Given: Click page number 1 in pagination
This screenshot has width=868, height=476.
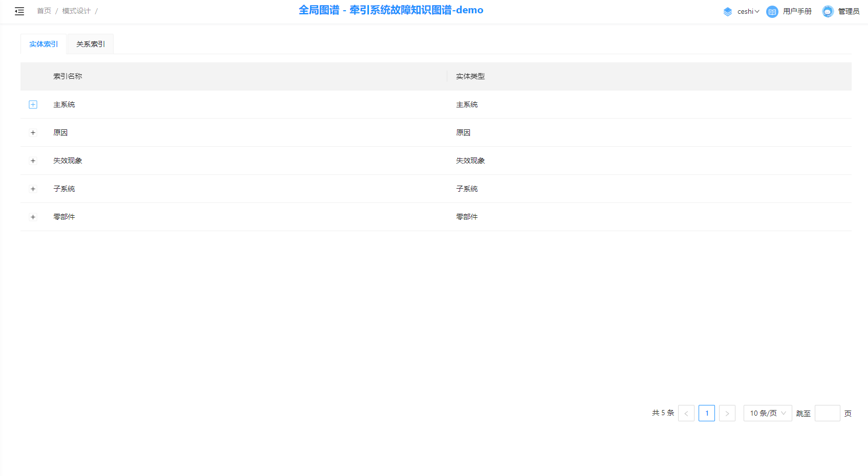Looking at the screenshot, I should click(706, 413).
